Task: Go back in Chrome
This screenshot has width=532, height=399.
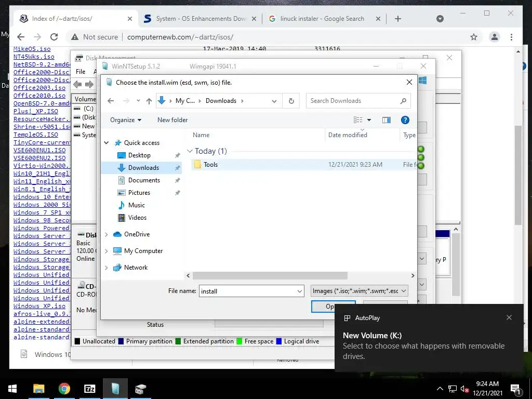Action: pos(21,37)
